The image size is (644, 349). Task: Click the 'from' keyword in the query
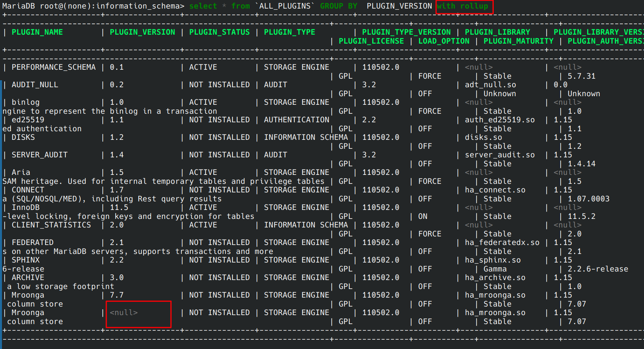click(241, 6)
